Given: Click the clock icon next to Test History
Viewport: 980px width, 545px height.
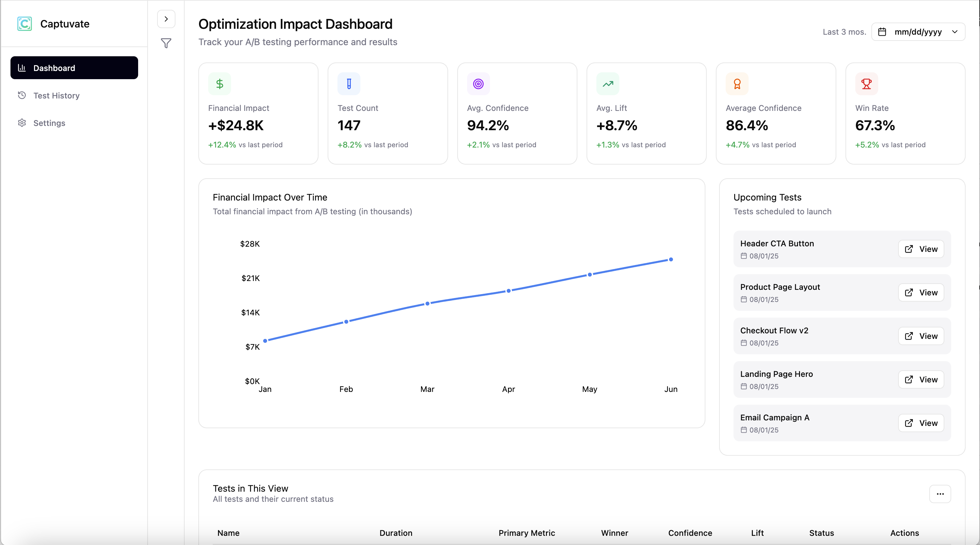Looking at the screenshot, I should 21,95.
